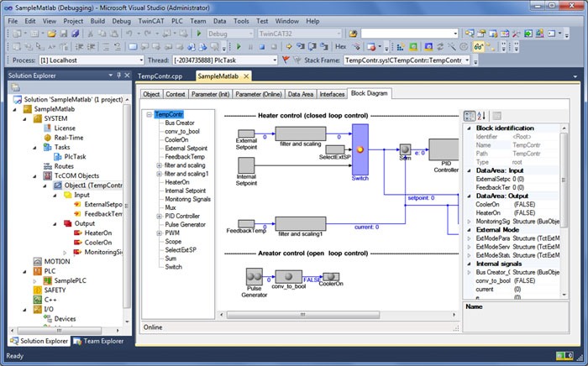Viewport: 588px width, 366px height.
Task: Click green Start Debugging arrow beside Debug combo
Action: 199,34
